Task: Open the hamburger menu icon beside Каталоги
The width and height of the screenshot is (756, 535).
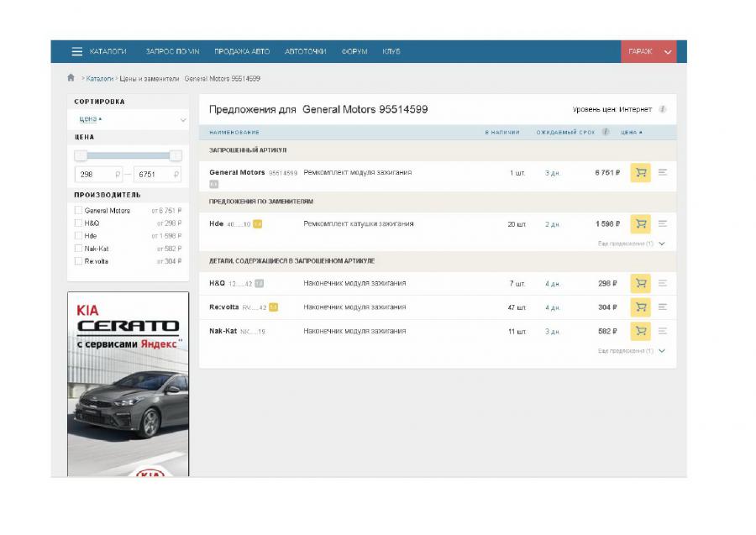Action: coord(77,51)
